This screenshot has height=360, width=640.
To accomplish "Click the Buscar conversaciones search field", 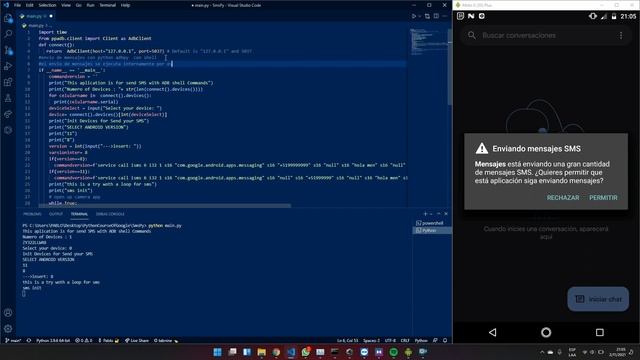I will tap(547, 36).
